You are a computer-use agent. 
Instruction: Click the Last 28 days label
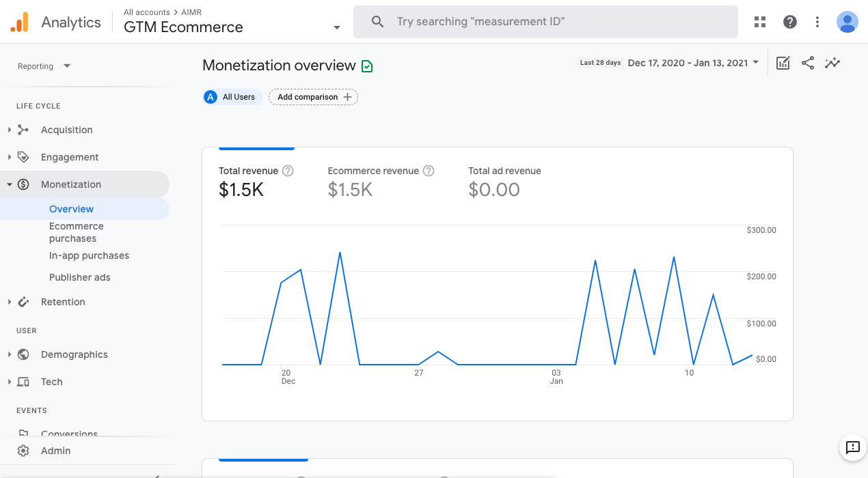[x=600, y=63]
